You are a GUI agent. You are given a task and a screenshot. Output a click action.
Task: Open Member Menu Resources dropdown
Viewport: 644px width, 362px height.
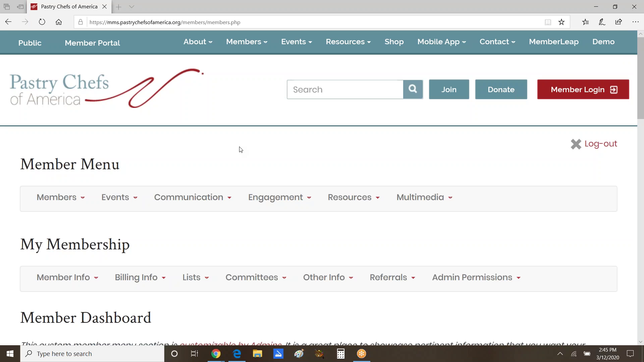point(354,197)
